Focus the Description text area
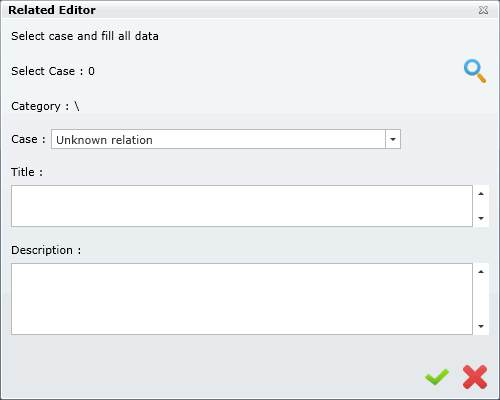This screenshot has height=400, width=500. 242,299
